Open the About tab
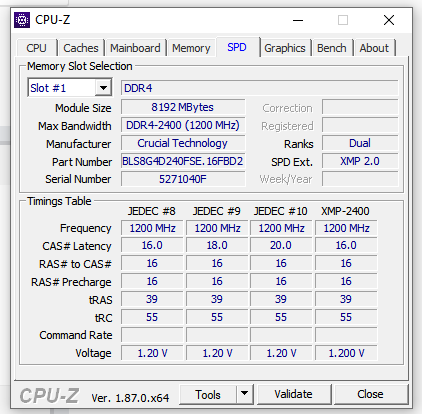This screenshot has width=422, height=414. pyautogui.click(x=374, y=48)
